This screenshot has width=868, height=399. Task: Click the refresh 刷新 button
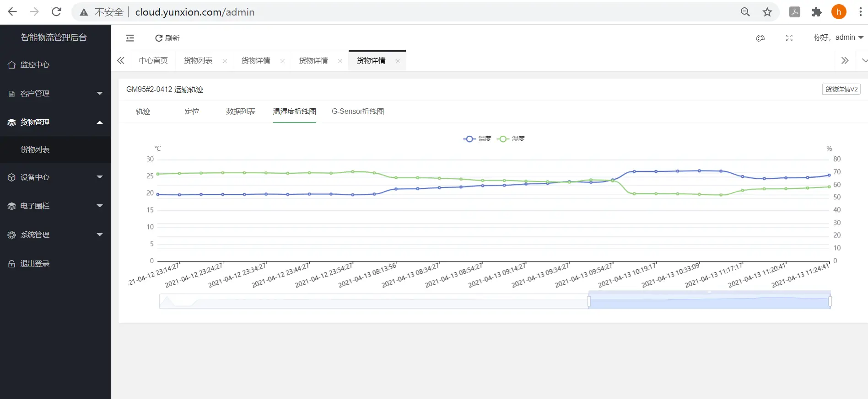coord(167,38)
